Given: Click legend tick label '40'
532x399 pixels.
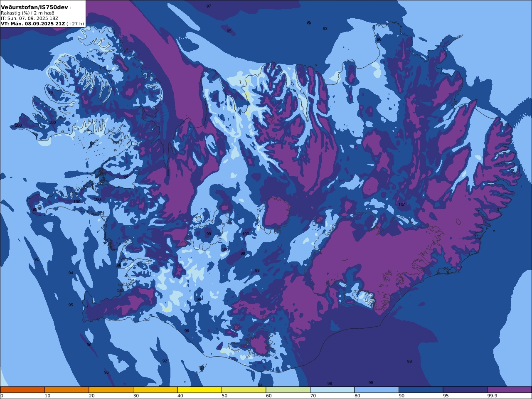Looking at the screenshot, I should coord(180,396).
